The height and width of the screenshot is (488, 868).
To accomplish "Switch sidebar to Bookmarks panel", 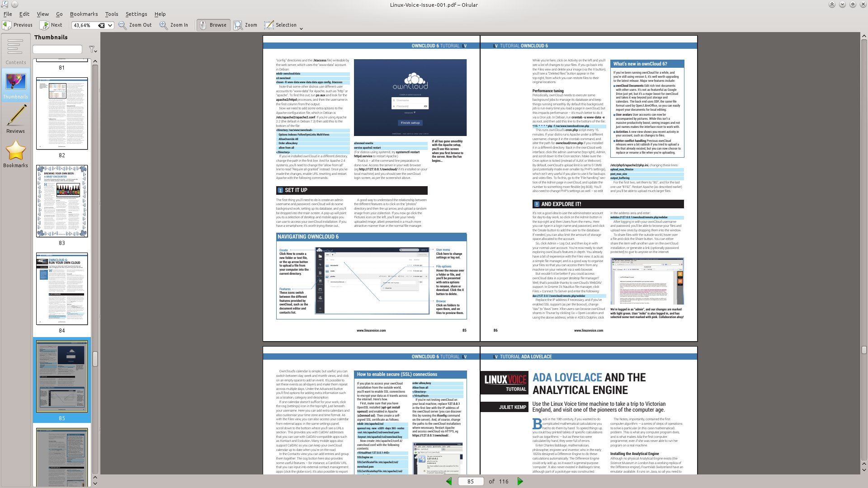I will pyautogui.click(x=16, y=154).
